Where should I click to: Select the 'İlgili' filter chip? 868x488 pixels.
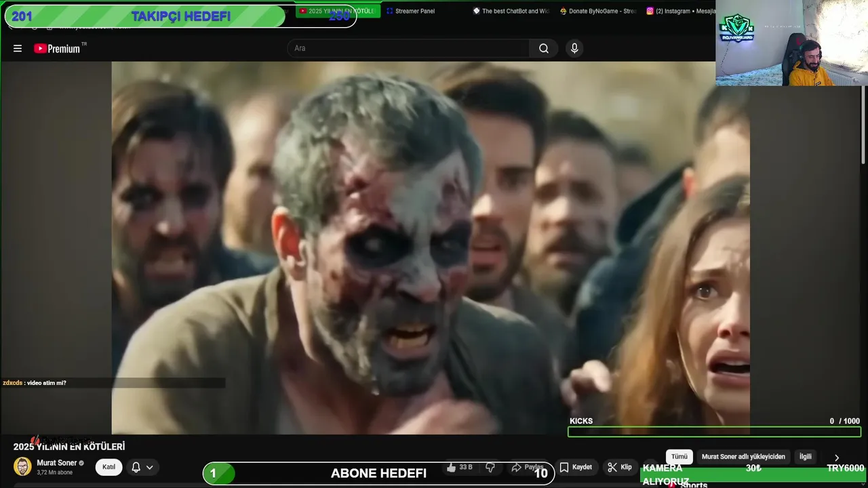tap(805, 457)
